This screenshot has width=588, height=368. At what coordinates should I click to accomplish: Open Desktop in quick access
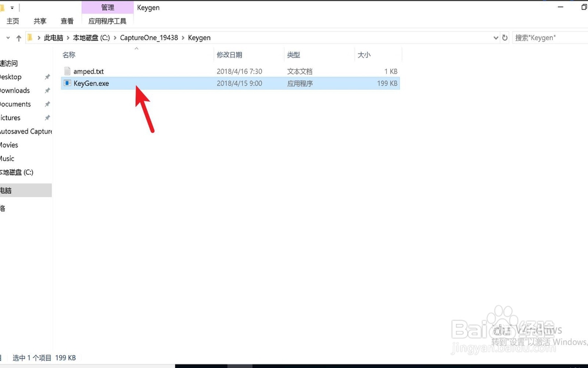pyautogui.click(x=11, y=77)
